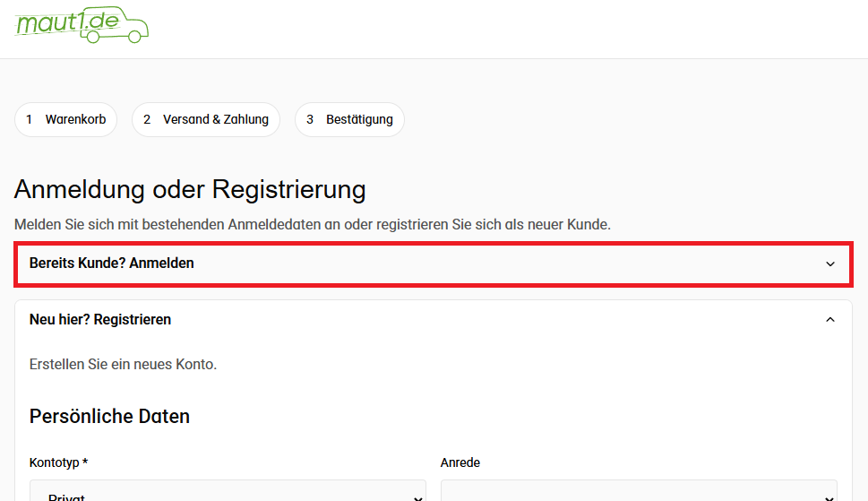Click the arrow on the Kontotyp select
Viewport: 868px width, 501px height.
(x=417, y=496)
